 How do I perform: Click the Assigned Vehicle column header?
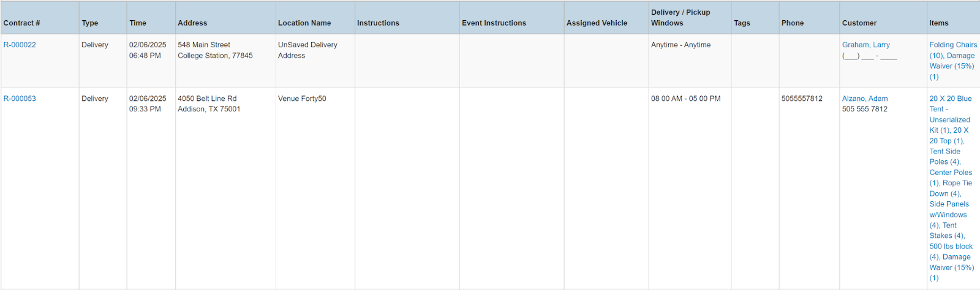[597, 23]
